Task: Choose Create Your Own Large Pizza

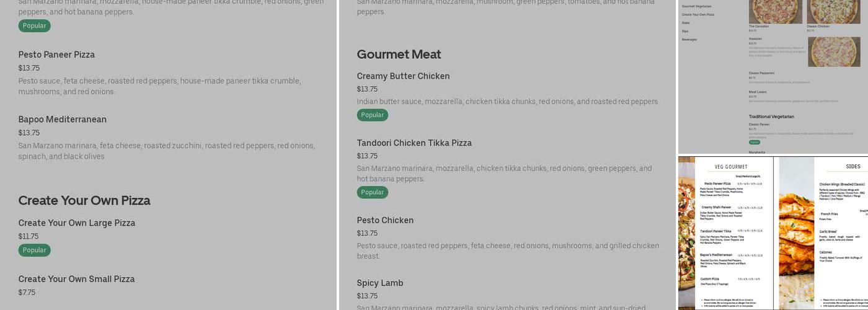Action: pos(77,223)
